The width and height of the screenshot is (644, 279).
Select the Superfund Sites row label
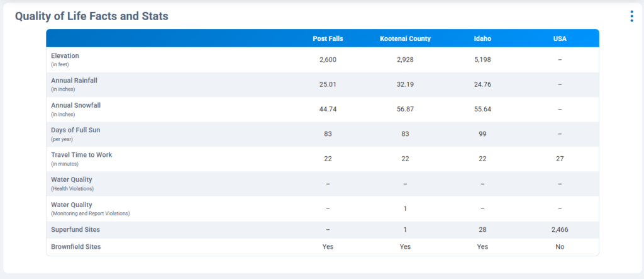75,230
